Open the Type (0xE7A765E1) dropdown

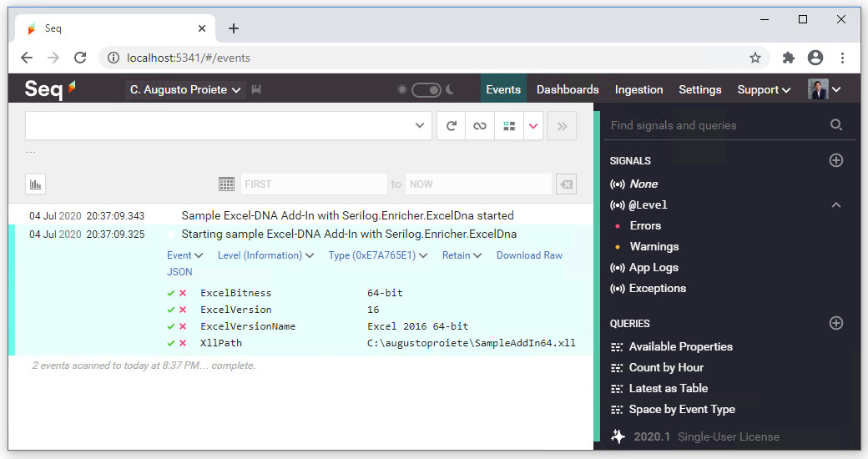point(377,255)
